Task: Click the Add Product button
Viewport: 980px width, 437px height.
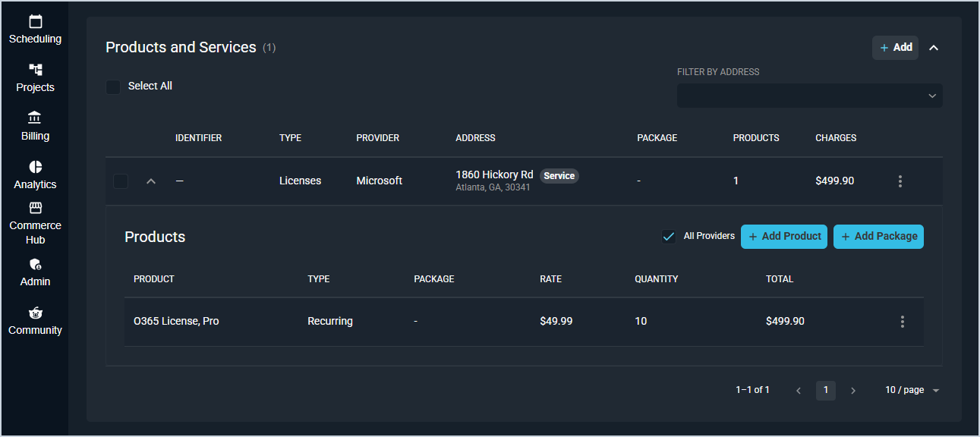Action: click(783, 237)
